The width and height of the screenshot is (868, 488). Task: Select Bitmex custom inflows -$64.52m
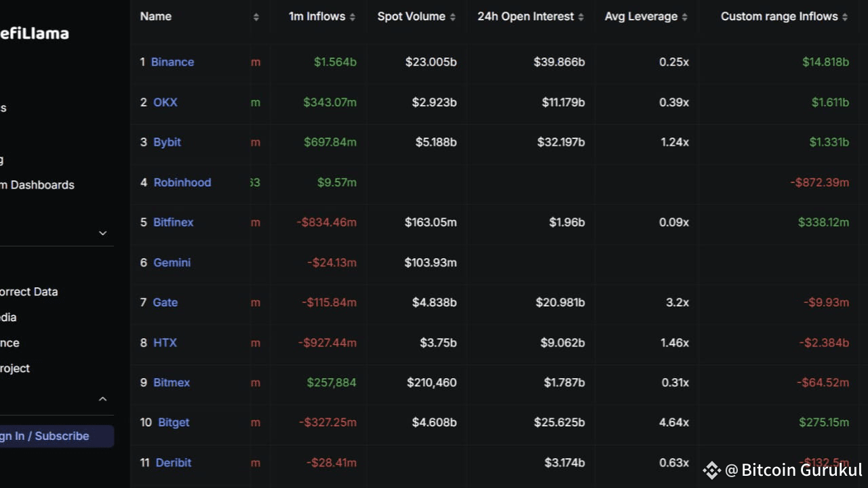click(823, 382)
